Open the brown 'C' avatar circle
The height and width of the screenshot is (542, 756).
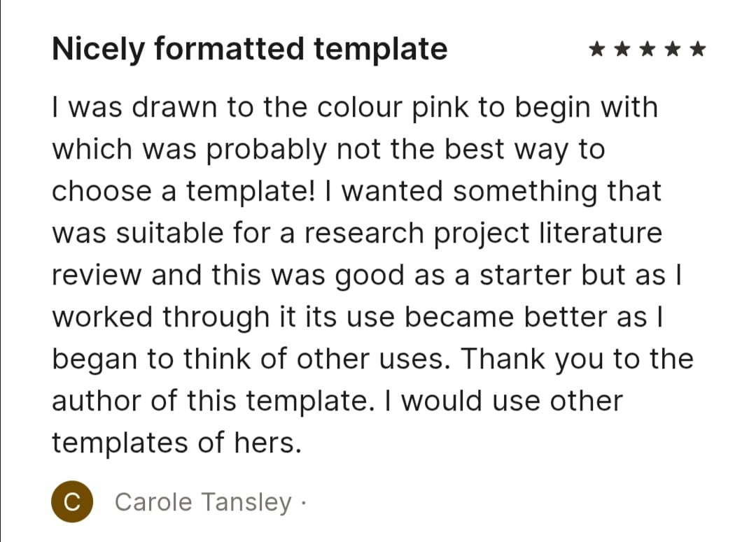pos(72,501)
